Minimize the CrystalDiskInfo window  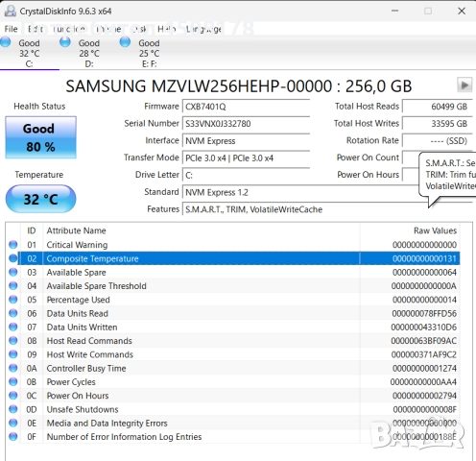pos(395,11)
